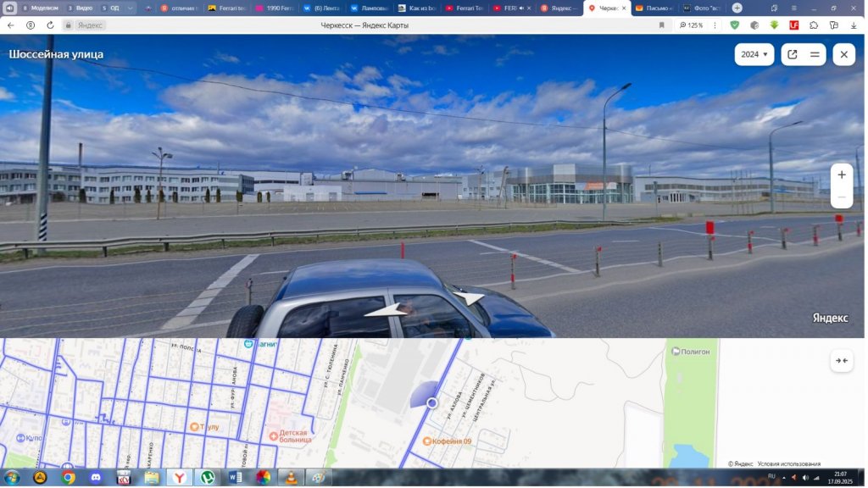868x488 pixels.
Task: Switch to the Ferrari test YouTube tab
Action: tap(465, 8)
